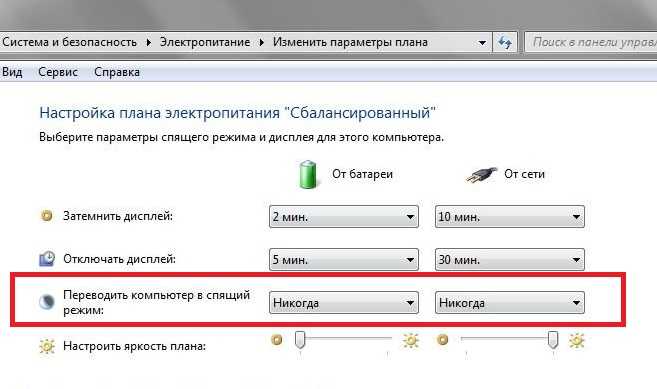The width and height of the screenshot is (657, 389).
Task: Open the Справка menu
Action: click(117, 72)
